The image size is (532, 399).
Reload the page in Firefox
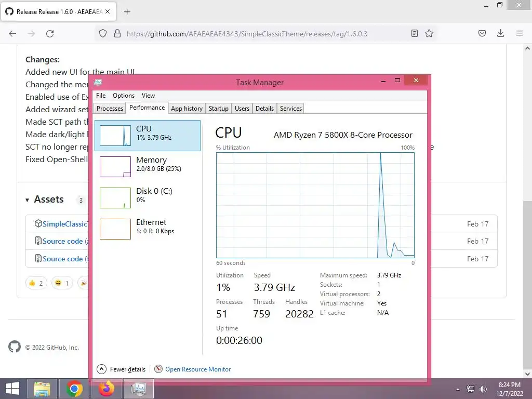tap(50, 34)
